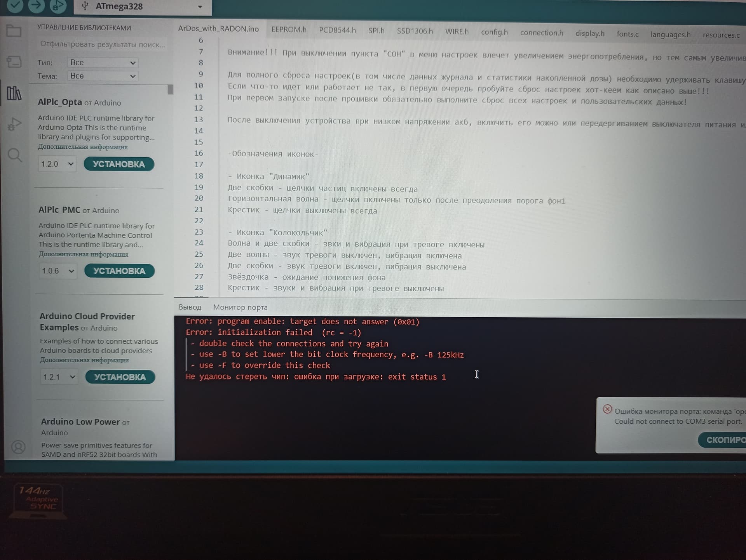Screen dimensions: 746x560
Task: Open the EEPROM.h editor tab
Action: coord(289,30)
